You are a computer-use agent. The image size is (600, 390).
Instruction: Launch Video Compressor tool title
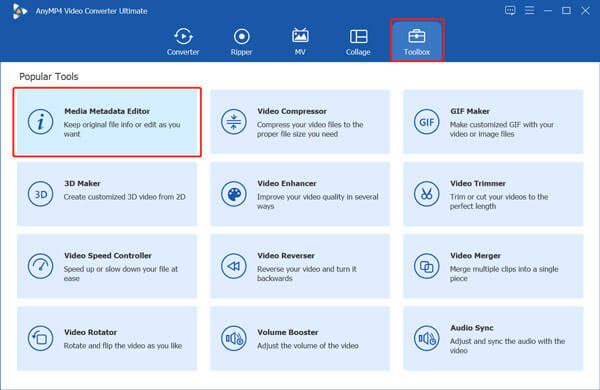292,111
